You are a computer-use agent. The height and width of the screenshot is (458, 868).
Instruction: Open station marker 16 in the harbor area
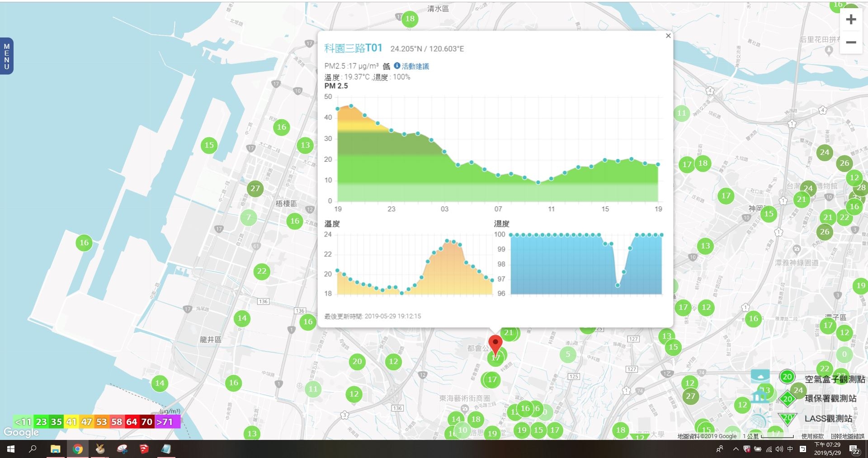84,243
